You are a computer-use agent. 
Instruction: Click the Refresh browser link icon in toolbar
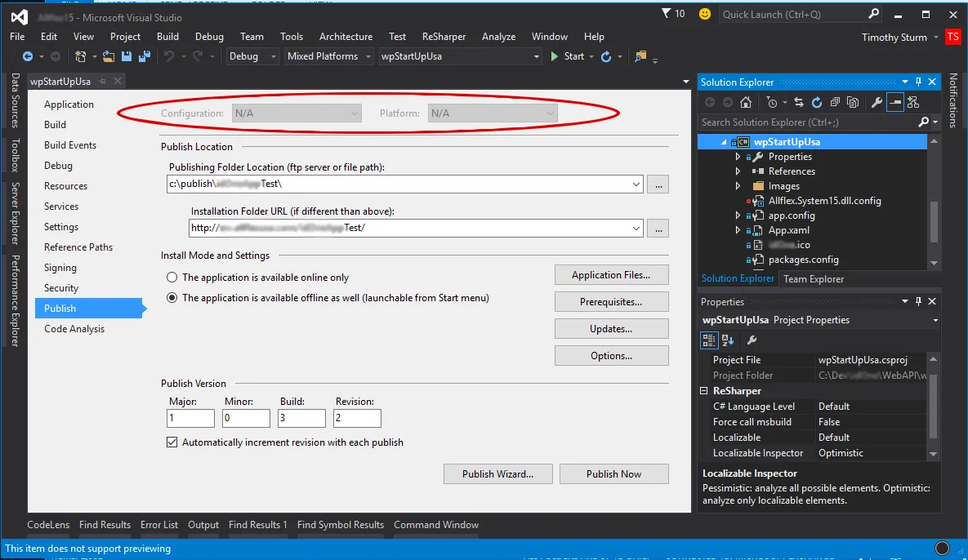point(606,56)
